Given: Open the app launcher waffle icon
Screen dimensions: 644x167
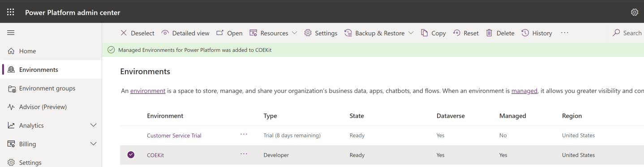Looking at the screenshot, I should click(10, 12).
